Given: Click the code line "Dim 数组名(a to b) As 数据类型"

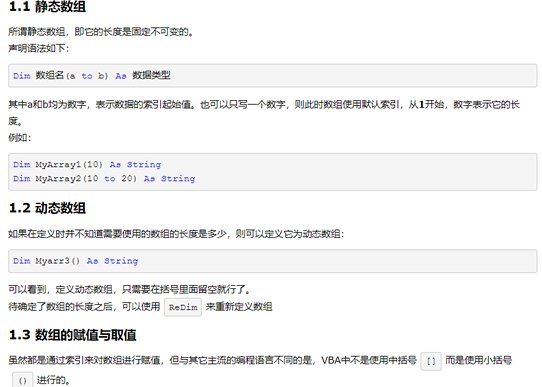Looking at the screenshot, I should [x=92, y=75].
